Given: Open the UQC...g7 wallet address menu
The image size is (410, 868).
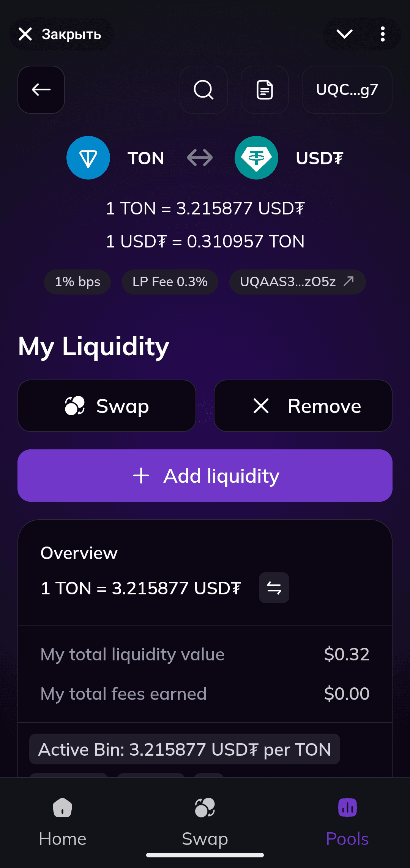Looking at the screenshot, I should 347,90.
